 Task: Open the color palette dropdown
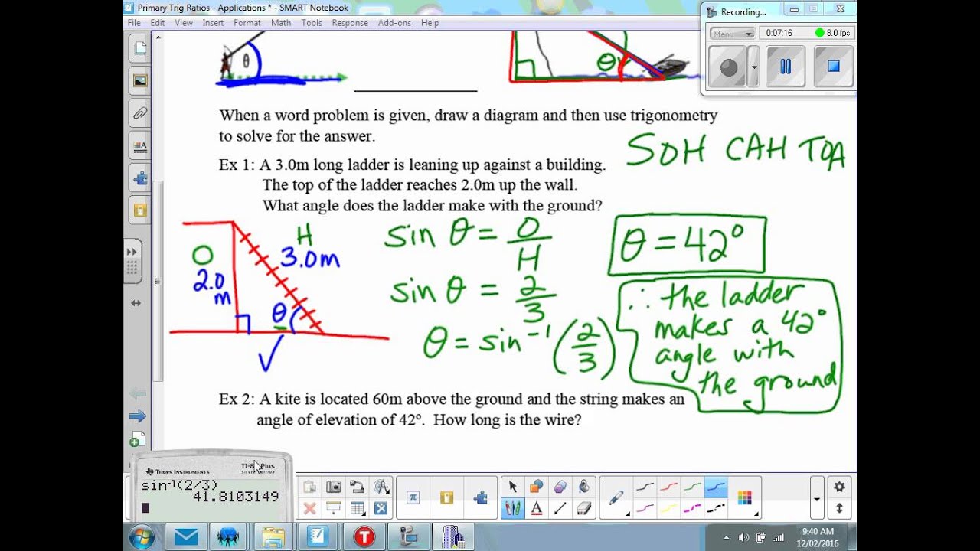click(744, 497)
